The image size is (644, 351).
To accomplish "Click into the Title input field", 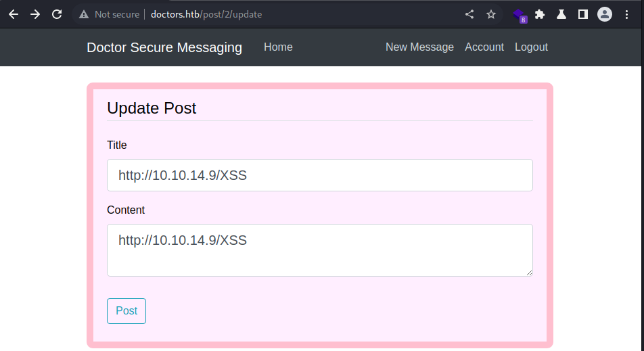I will [x=320, y=175].
